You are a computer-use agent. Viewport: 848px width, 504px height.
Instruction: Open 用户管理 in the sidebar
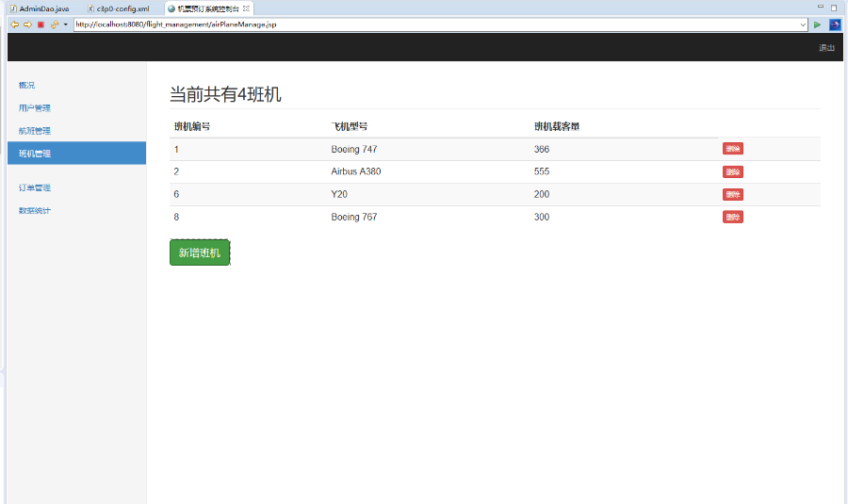[35, 107]
